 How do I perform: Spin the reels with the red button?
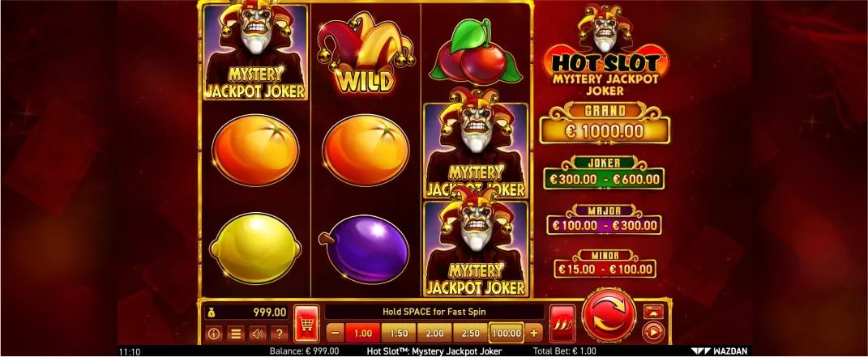609,316
